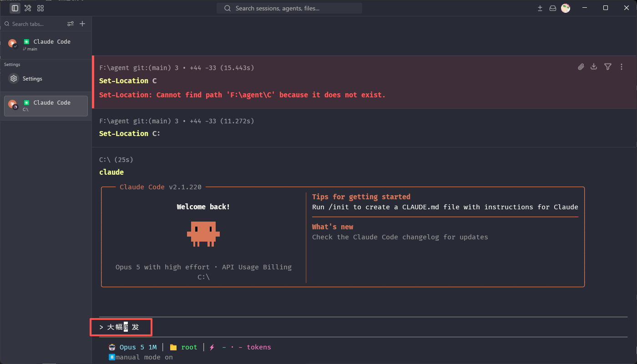Click the folder icon next to root
637x364 pixels.
(x=173, y=347)
